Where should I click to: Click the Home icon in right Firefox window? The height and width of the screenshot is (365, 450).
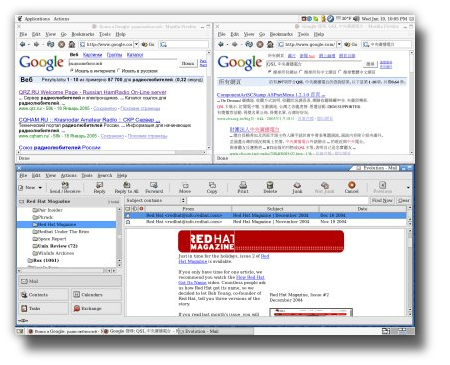click(x=270, y=44)
